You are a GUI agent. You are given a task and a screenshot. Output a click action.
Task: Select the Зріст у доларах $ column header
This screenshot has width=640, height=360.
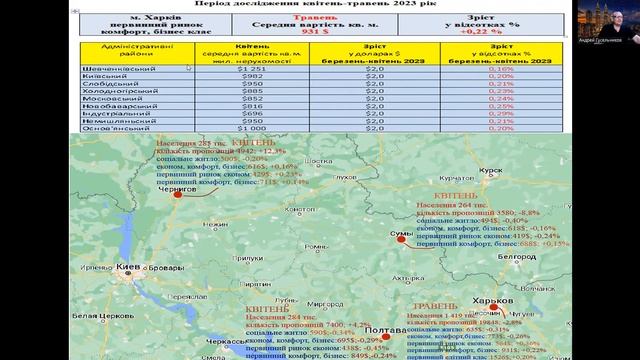375,53
